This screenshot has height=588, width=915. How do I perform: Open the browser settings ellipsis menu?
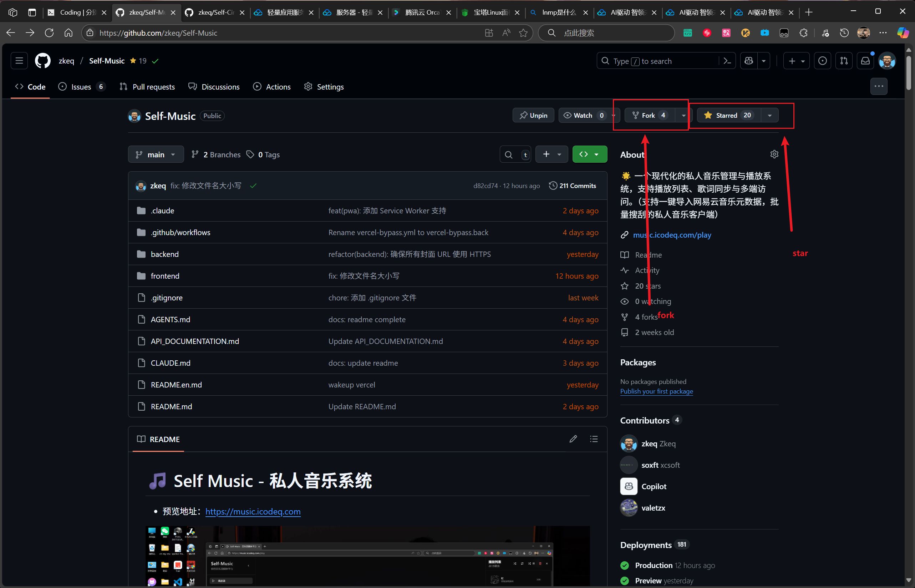tap(883, 33)
